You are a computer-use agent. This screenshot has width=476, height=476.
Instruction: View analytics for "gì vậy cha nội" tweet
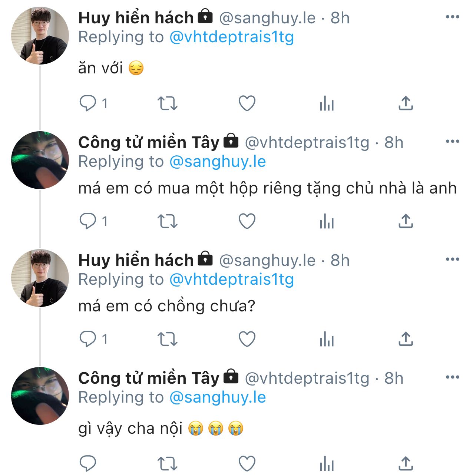(x=327, y=464)
